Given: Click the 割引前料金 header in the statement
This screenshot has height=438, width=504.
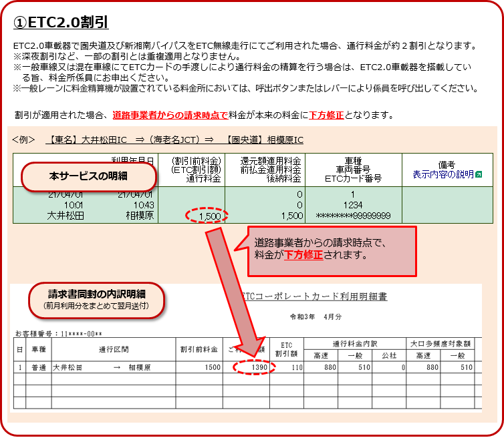Looking at the screenshot, I should (199, 349).
